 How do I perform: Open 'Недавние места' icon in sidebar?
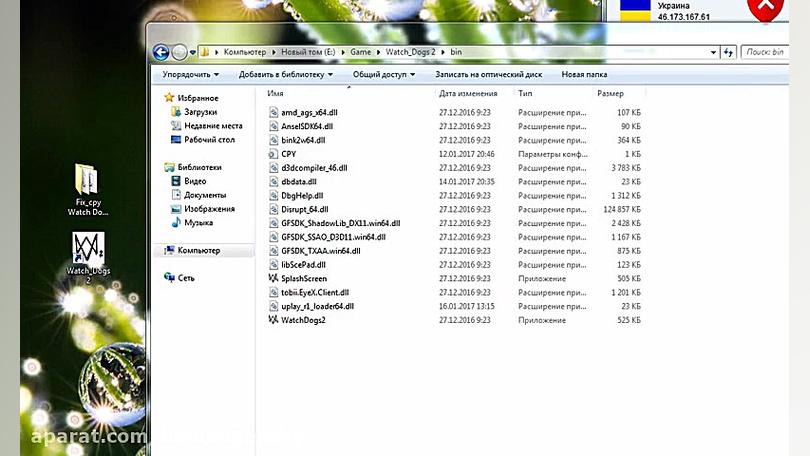[x=176, y=125]
